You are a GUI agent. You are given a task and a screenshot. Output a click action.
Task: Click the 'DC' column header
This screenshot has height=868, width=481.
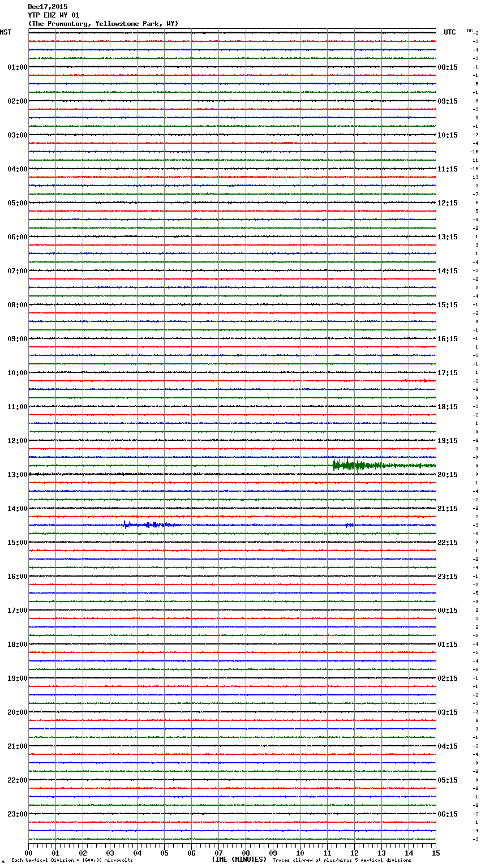pos(470,31)
